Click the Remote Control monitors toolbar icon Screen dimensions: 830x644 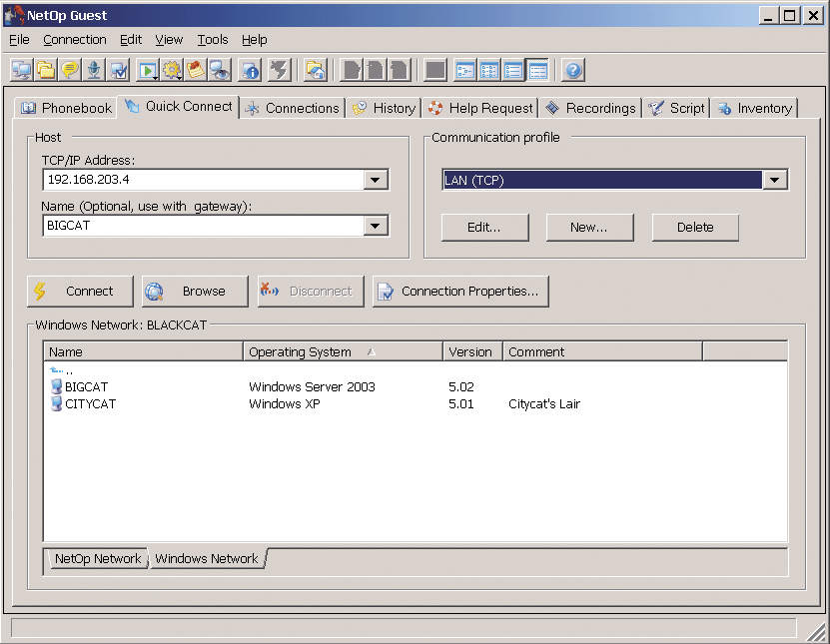[x=21, y=70]
